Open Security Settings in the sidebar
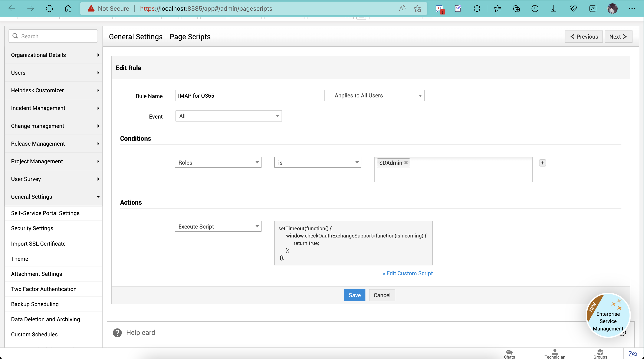The image size is (644, 359). 32,228
